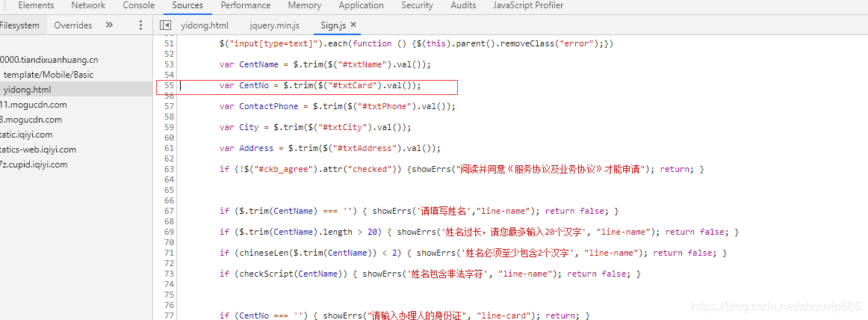Image resolution: width=868 pixels, height=320 pixels.
Task: Select the Filesystem sidebar tab
Action: click(20, 25)
